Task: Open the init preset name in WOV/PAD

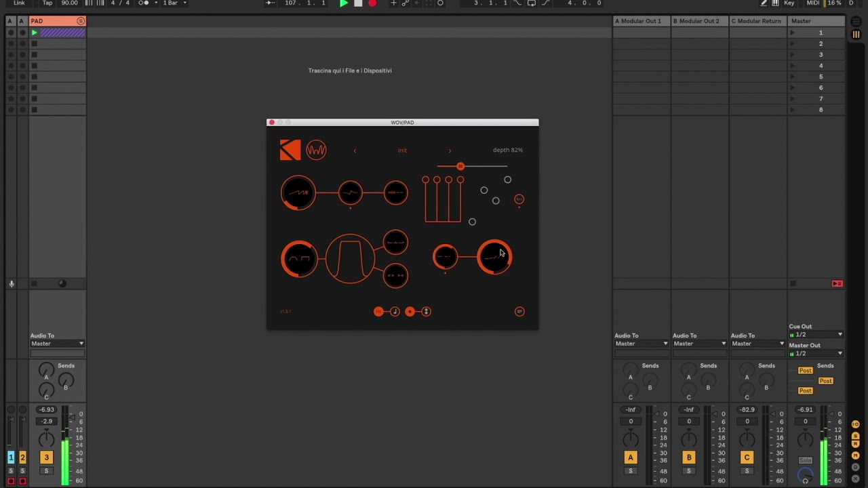Action: click(402, 150)
